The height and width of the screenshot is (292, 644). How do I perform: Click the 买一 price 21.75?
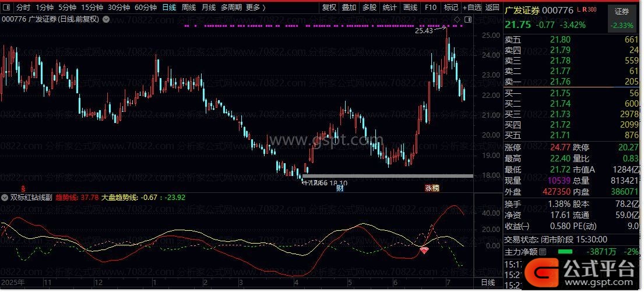[560, 93]
